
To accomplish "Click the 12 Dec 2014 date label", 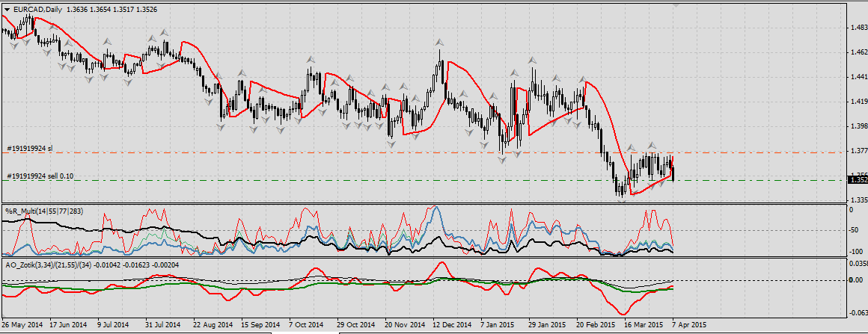I will [452, 324].
